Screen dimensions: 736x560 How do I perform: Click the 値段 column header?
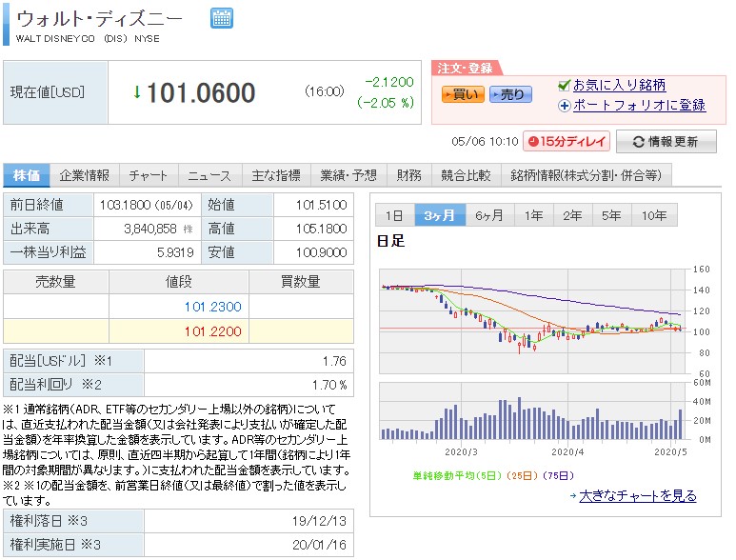179,282
